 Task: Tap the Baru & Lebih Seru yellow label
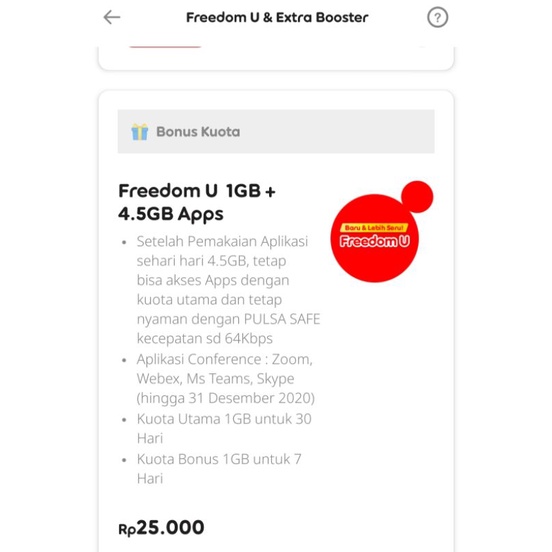374,228
